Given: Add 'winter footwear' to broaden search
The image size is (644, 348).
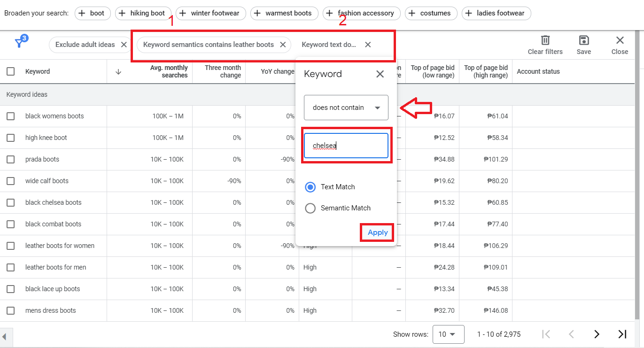Looking at the screenshot, I should pyautogui.click(x=211, y=13).
